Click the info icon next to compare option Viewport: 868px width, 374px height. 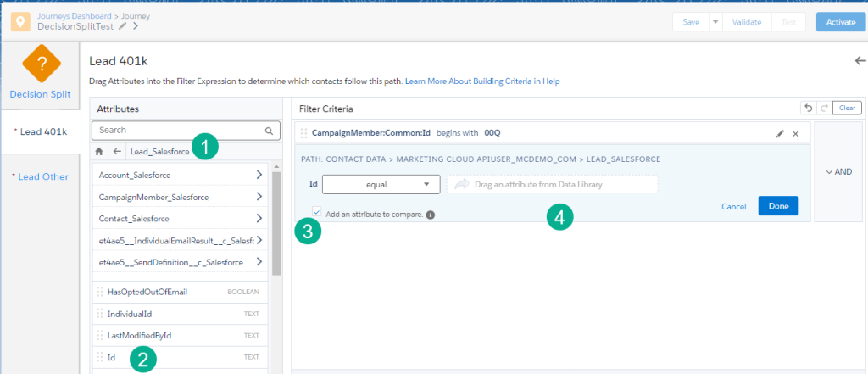click(431, 215)
